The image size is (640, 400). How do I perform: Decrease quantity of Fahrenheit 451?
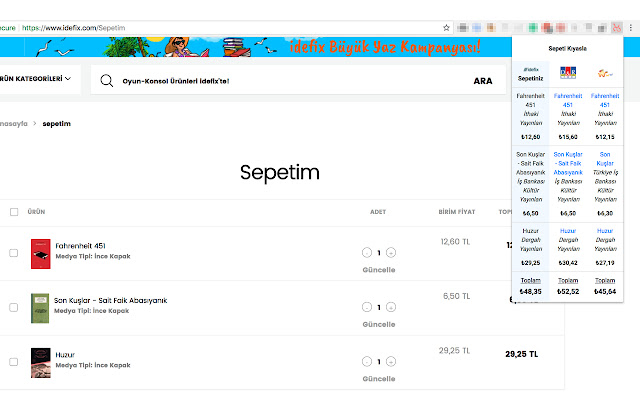(367, 253)
